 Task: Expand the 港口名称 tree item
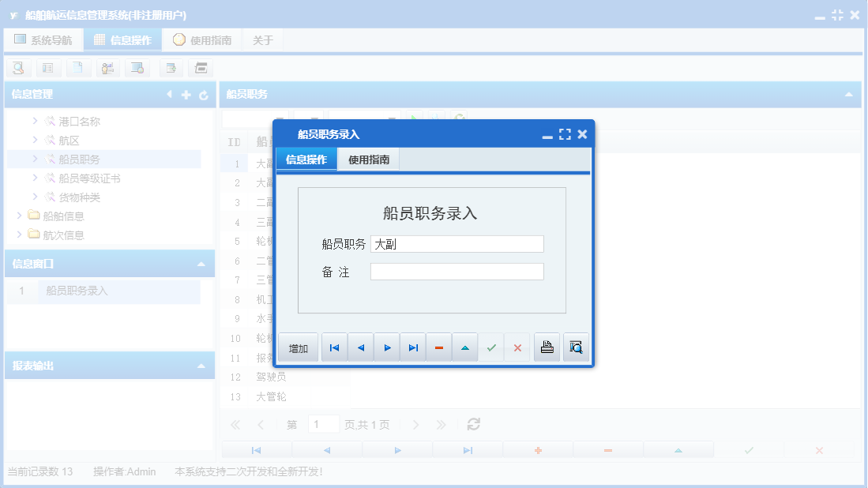click(x=37, y=121)
